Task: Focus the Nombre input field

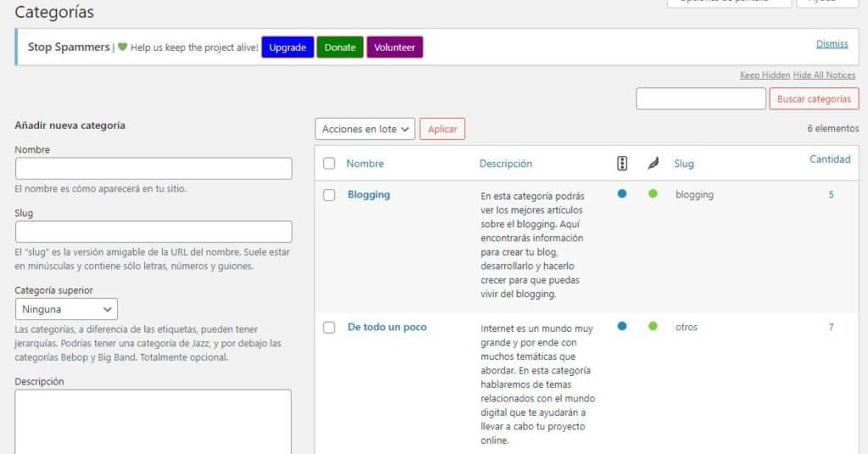Action: pos(153,169)
